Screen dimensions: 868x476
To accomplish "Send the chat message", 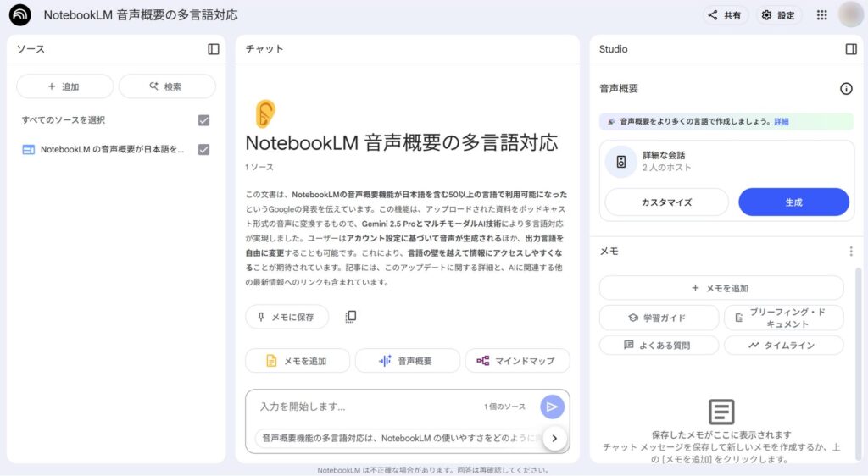I will 552,407.
